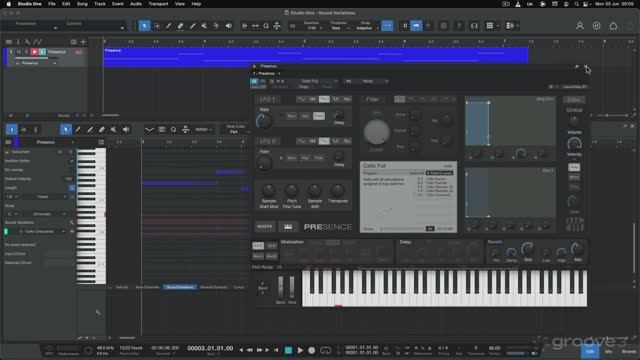The image size is (640, 360).
Task: Toggle Loop in the transport bar
Action: coord(326,350)
